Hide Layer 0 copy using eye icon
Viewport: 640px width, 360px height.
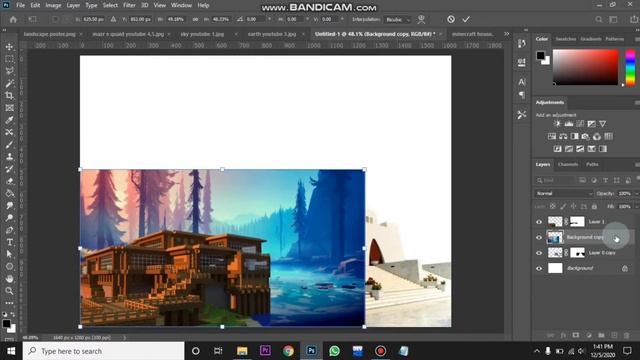(539, 253)
